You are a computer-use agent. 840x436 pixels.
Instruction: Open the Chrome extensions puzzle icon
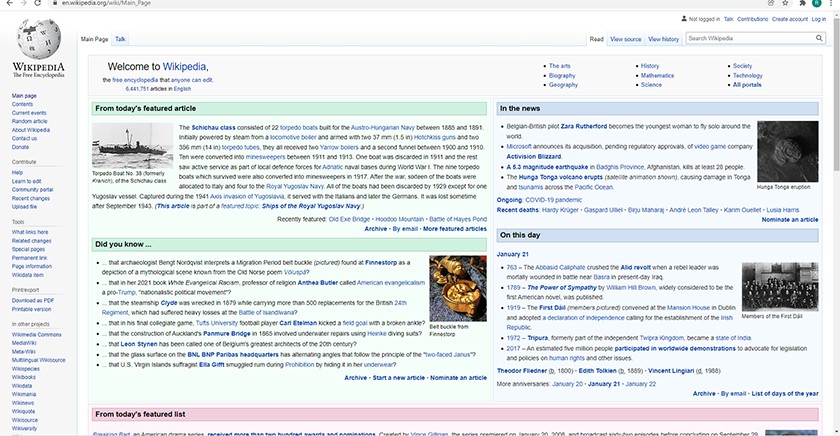tap(802, 3)
